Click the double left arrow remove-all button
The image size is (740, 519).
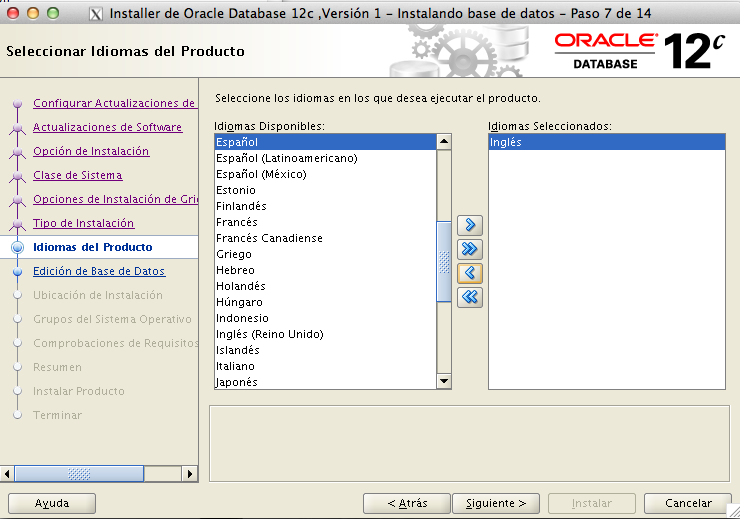coord(470,297)
